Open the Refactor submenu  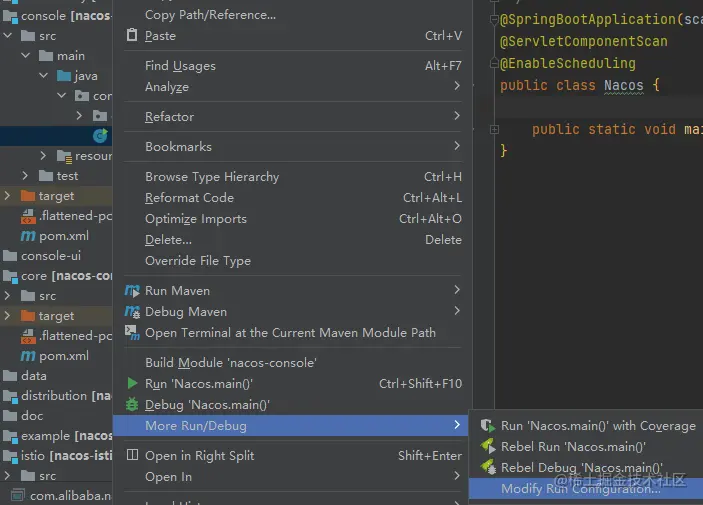[x=292, y=117]
